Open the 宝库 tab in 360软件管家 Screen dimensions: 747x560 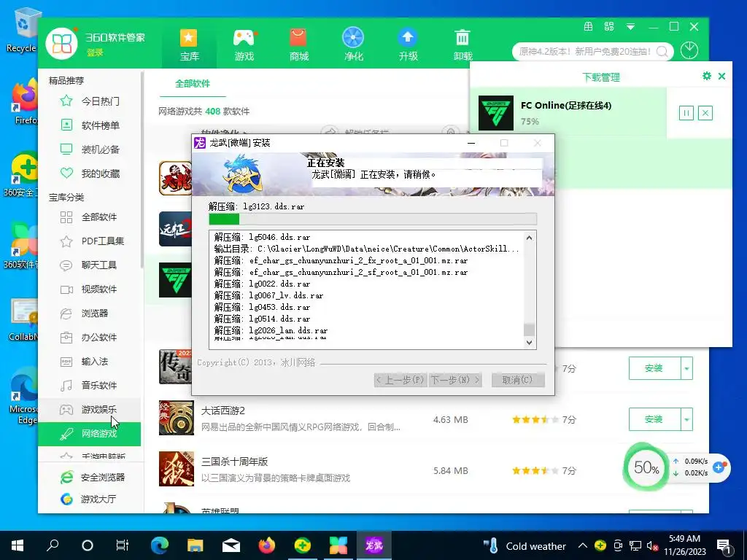coord(189,45)
